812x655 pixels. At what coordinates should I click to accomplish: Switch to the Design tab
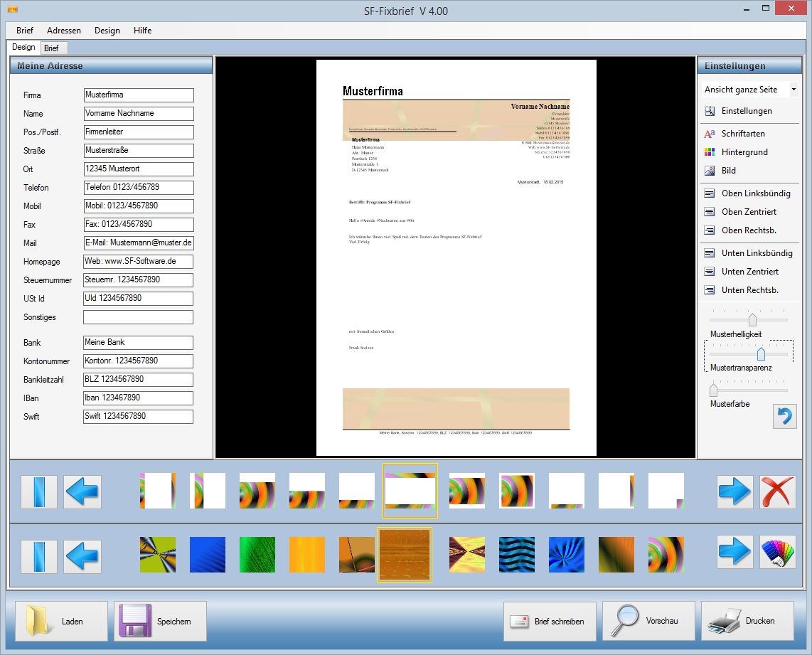tap(23, 47)
